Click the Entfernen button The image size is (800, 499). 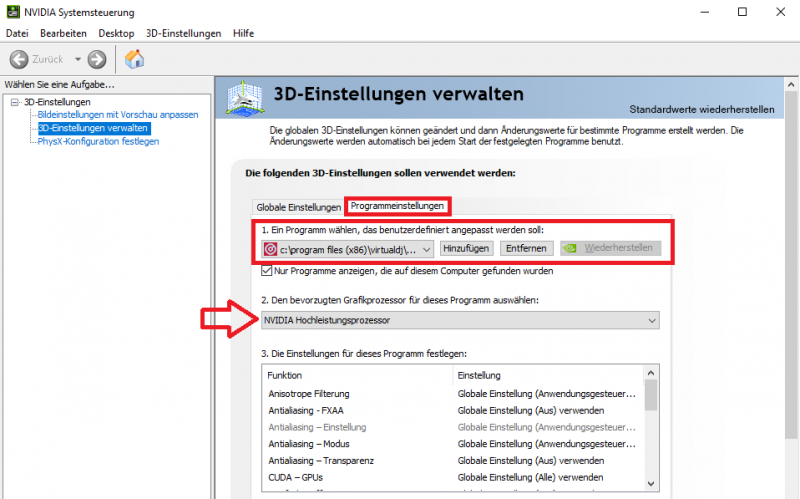pos(526,248)
